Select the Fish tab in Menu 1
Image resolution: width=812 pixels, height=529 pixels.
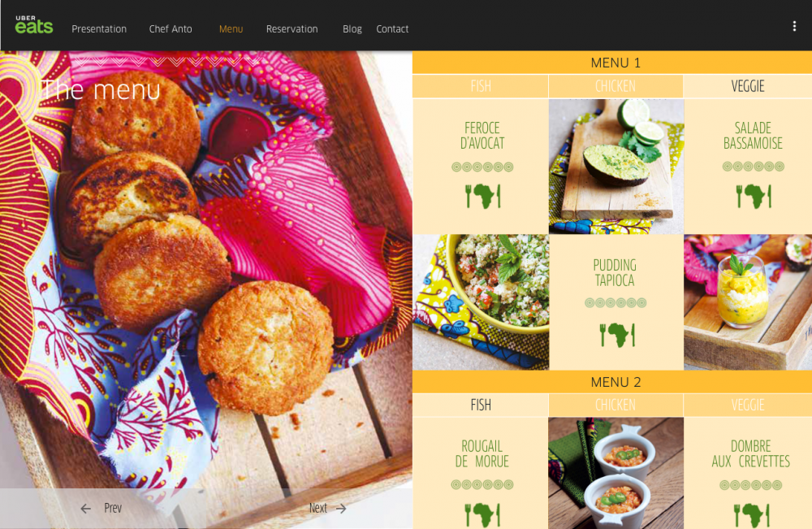[x=481, y=86]
